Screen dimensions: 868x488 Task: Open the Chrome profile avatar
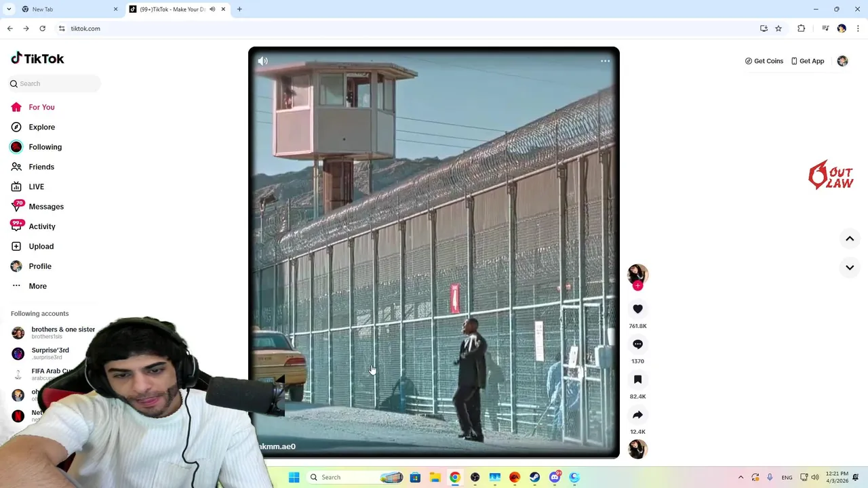[x=842, y=28]
